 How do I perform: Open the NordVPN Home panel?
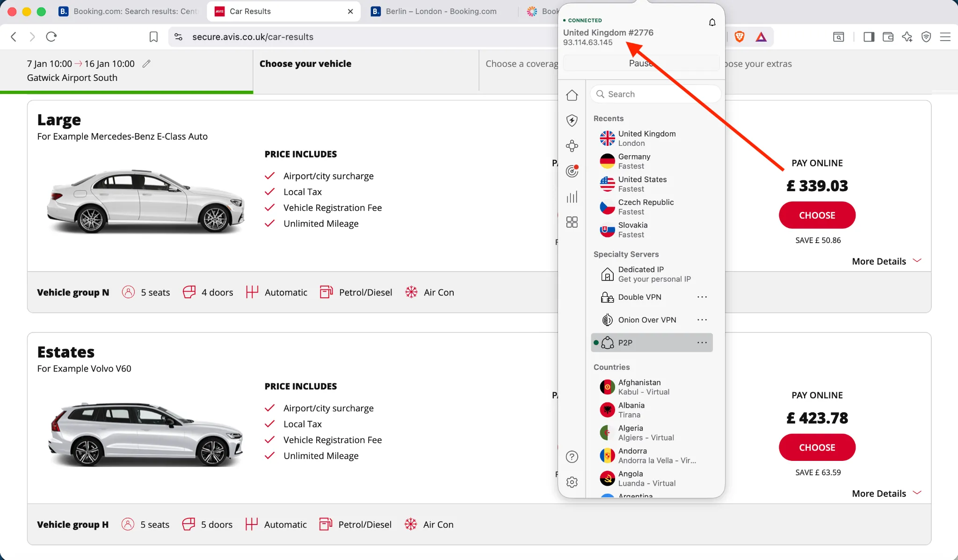coord(572,95)
